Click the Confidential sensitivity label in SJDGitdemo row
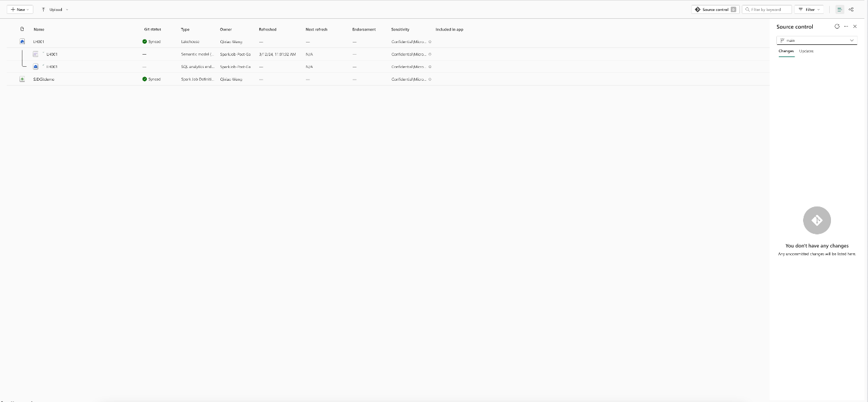 [x=409, y=79]
